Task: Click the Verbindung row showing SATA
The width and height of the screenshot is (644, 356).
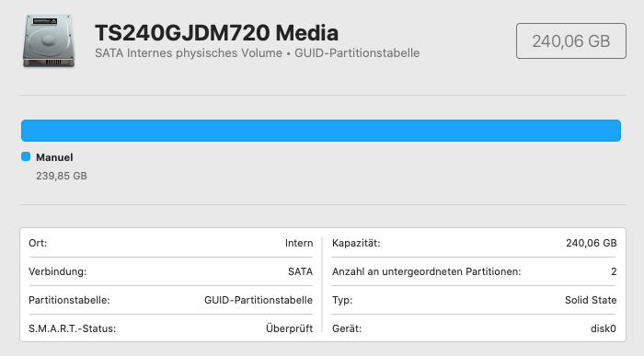Action: point(171,271)
